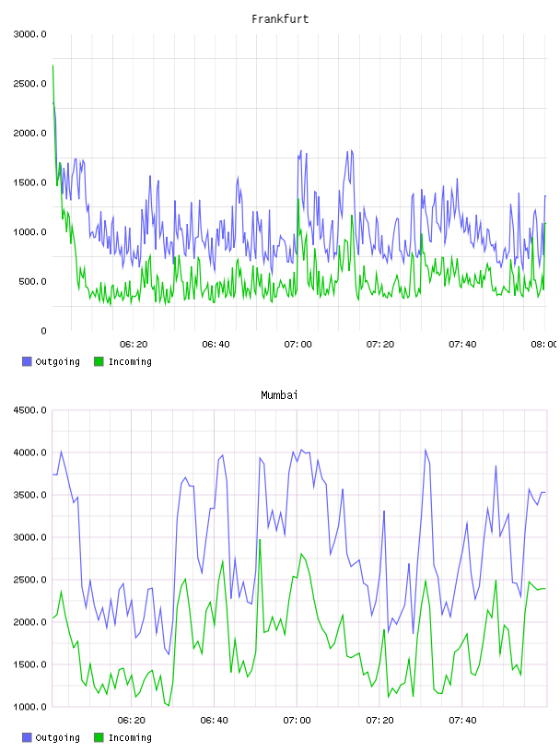Click the Incoming green swatch in Mumbai legend

[99, 737]
